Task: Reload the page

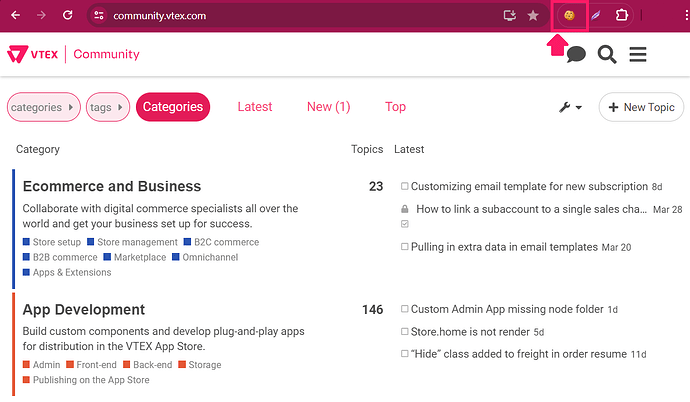Action: [67, 16]
